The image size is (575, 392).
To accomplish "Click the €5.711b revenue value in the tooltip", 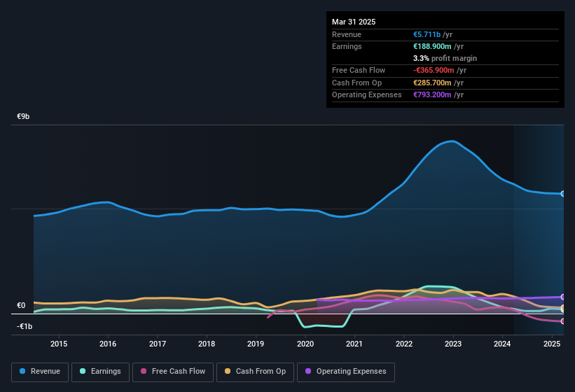I will tap(427, 34).
